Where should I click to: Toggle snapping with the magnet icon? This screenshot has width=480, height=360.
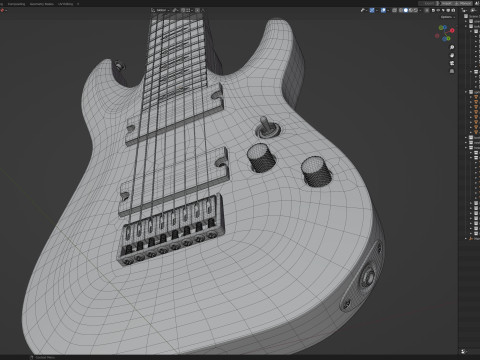pyautogui.click(x=183, y=10)
